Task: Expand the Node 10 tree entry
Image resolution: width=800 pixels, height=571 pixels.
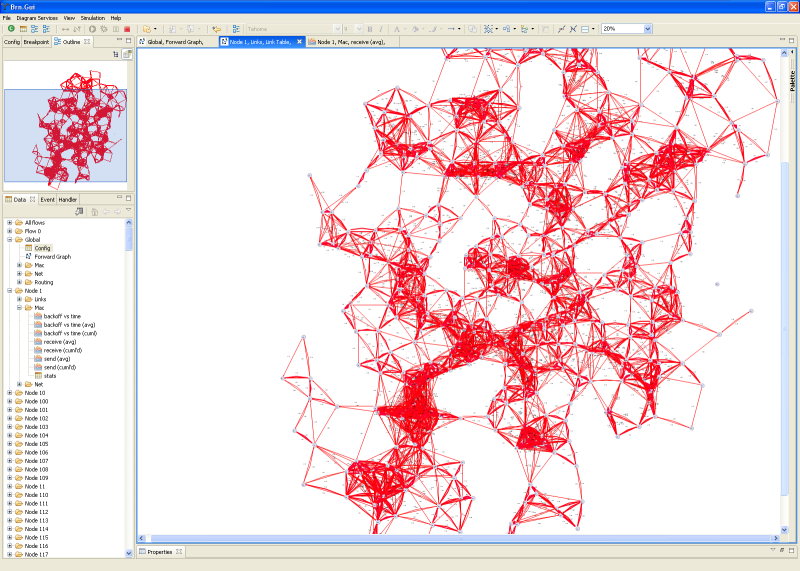Action: (9, 393)
